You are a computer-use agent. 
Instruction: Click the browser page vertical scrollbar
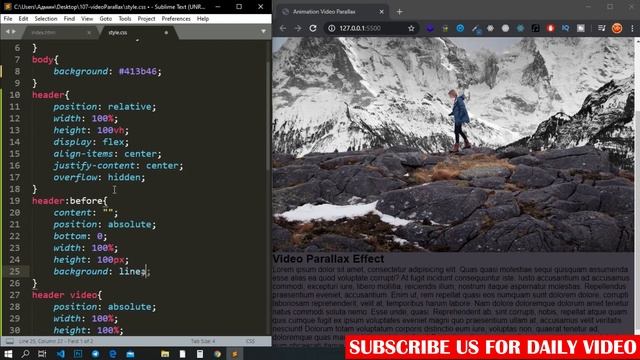637,186
